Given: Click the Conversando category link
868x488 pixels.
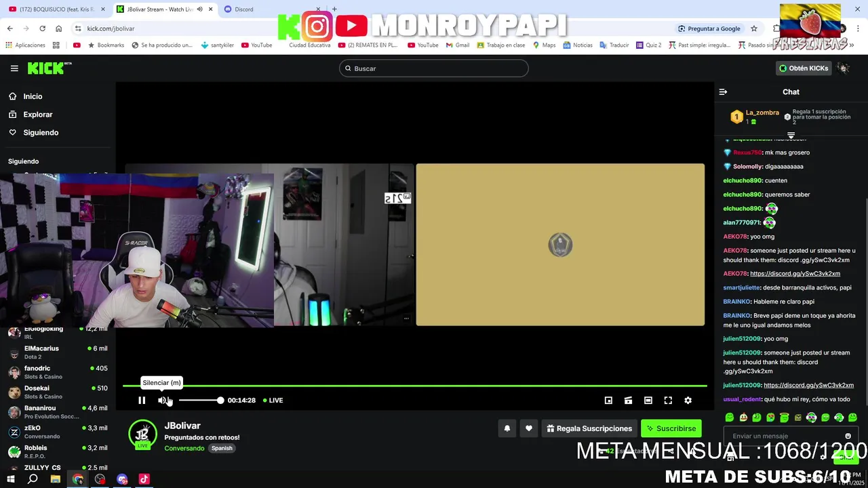Looking at the screenshot, I should [184, 448].
